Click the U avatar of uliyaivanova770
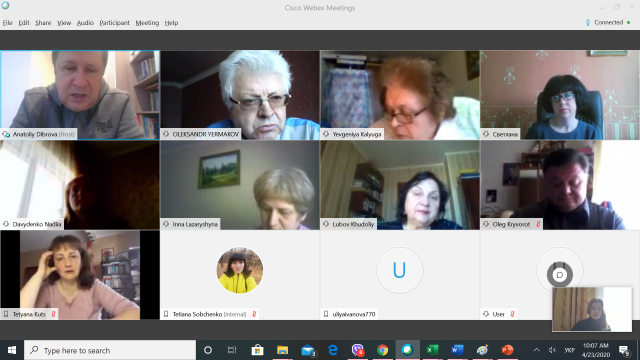 pos(400,270)
